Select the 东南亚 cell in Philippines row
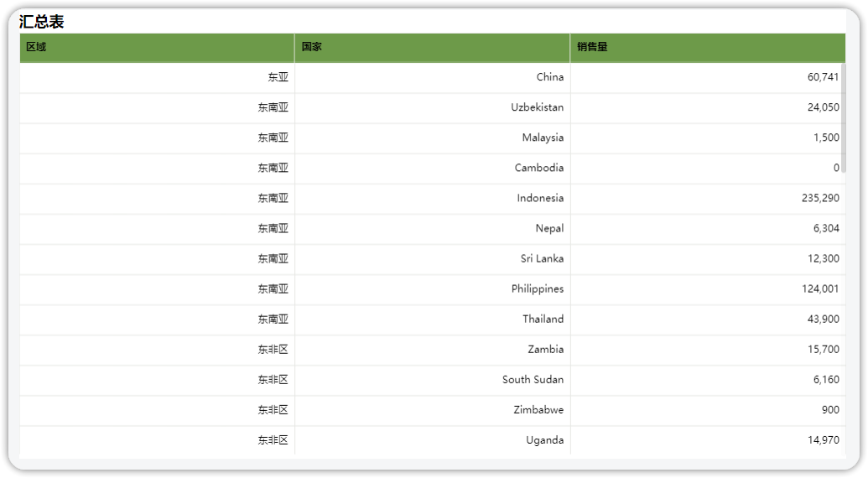This screenshot has width=868, height=478. (157, 289)
